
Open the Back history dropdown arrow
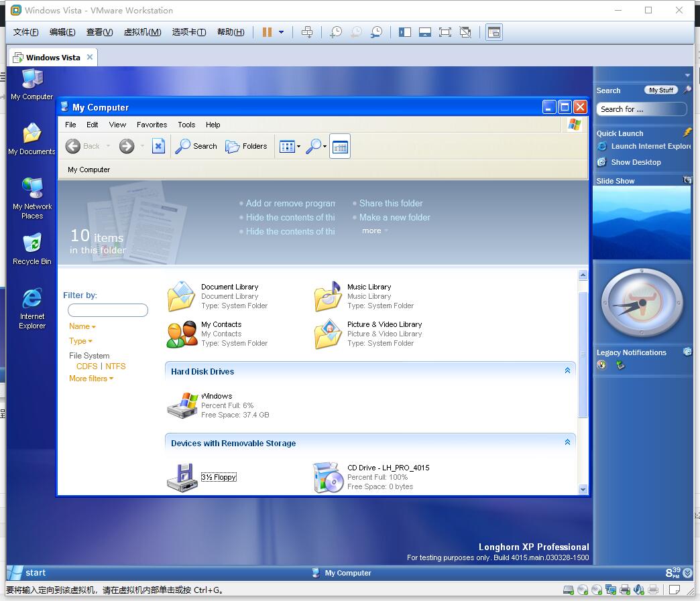click(108, 146)
